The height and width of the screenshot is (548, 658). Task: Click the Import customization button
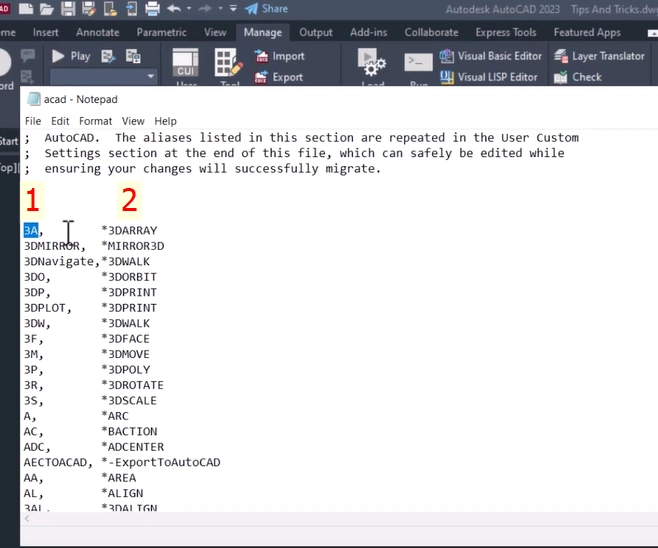pyautogui.click(x=279, y=56)
